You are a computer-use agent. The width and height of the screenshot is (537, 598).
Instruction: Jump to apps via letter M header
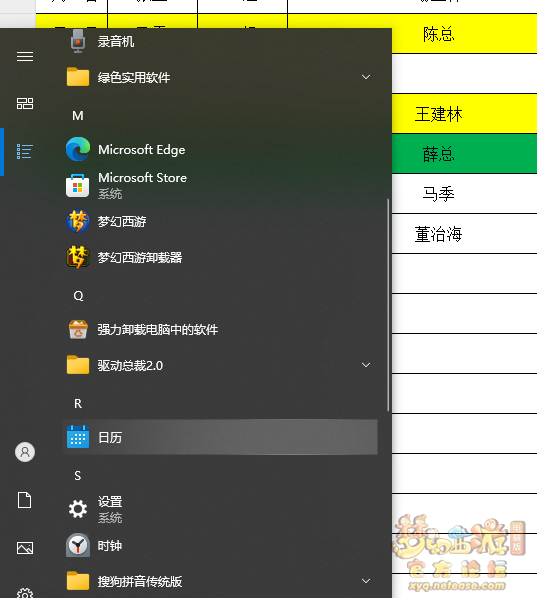(x=78, y=116)
